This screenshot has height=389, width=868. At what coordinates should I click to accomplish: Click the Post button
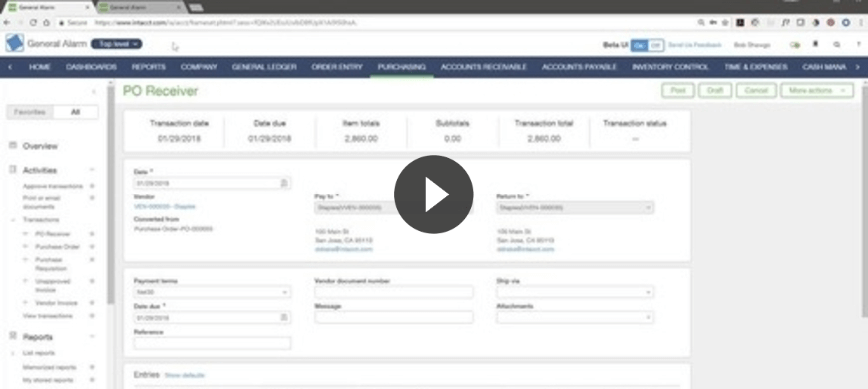[678, 90]
